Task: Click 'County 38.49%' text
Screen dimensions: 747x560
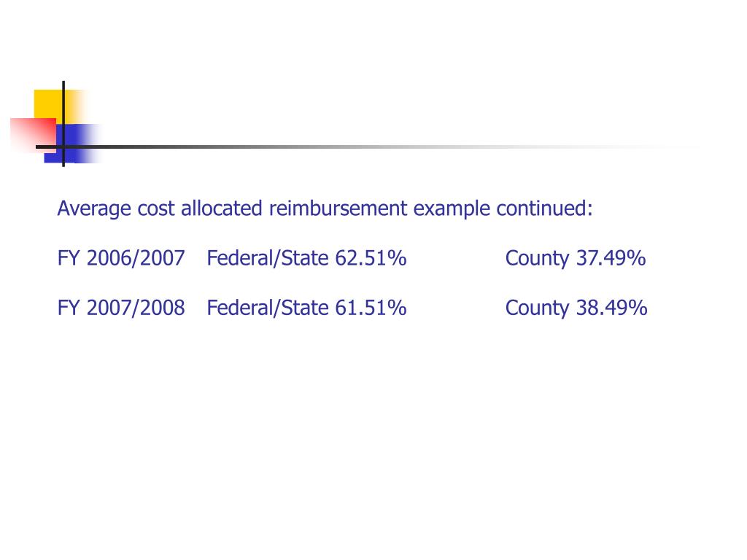Action: 576,308
